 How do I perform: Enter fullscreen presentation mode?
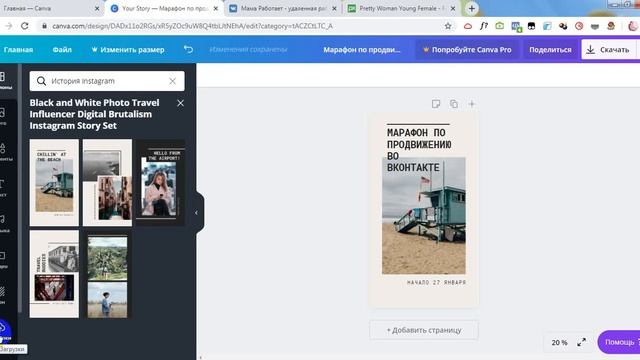pyautogui.click(x=582, y=342)
